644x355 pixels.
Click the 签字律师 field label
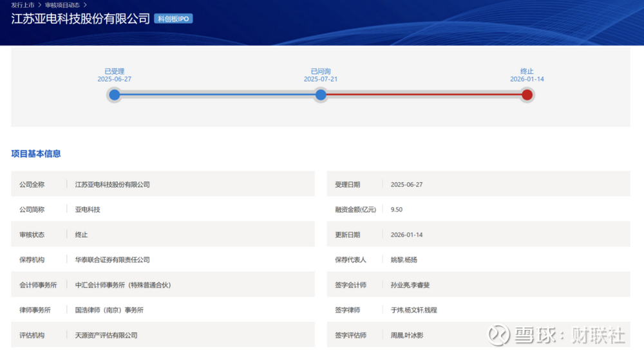pos(348,310)
